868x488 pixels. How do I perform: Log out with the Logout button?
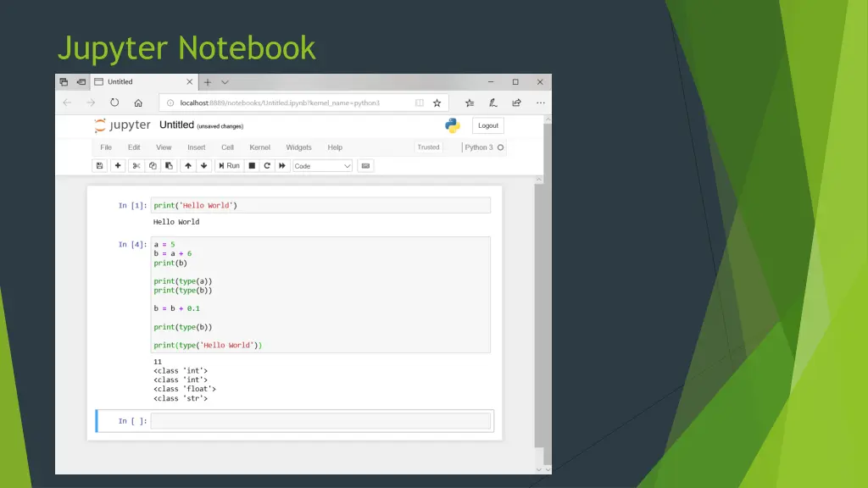(x=488, y=125)
